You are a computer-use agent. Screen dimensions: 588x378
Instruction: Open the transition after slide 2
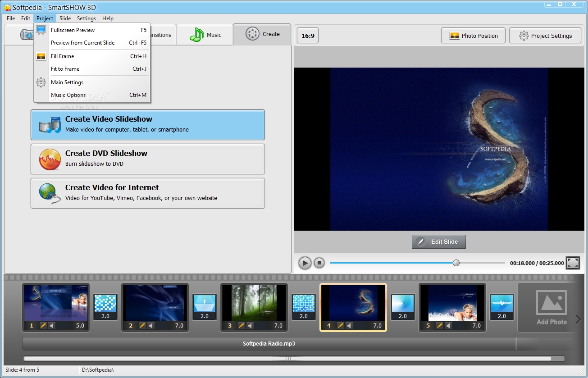205,307
